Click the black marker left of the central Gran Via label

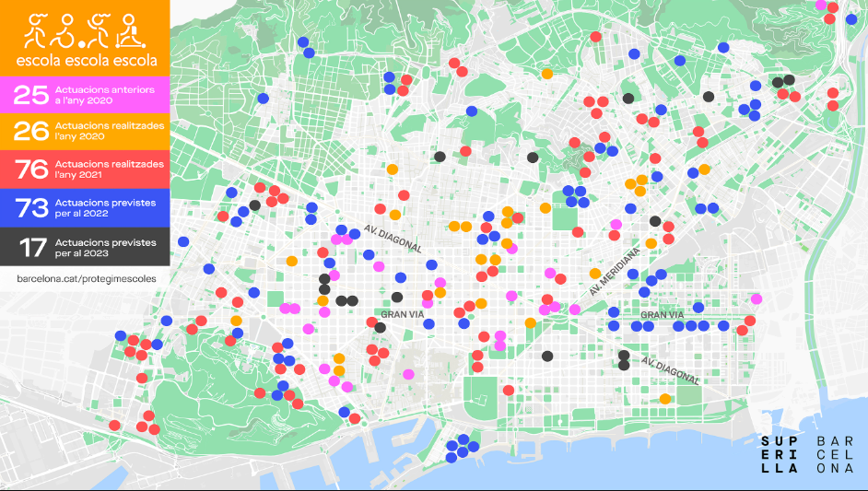pyautogui.click(x=380, y=327)
